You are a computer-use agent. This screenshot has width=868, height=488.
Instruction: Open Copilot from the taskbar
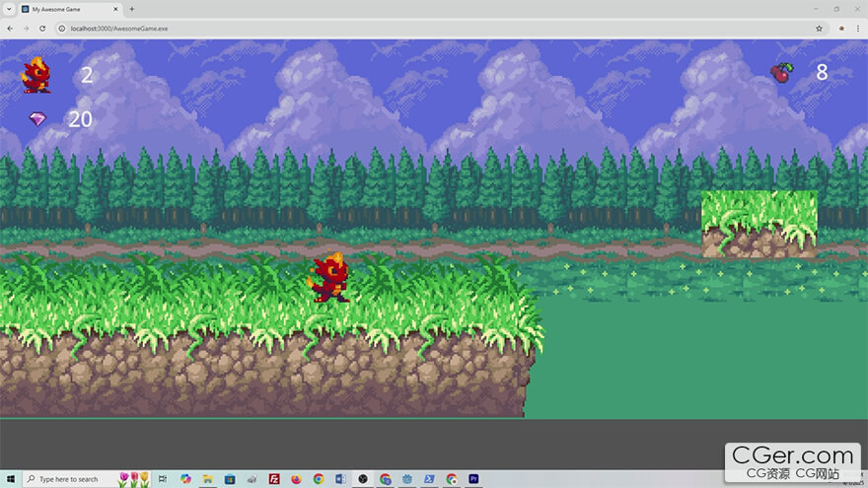pos(185,478)
